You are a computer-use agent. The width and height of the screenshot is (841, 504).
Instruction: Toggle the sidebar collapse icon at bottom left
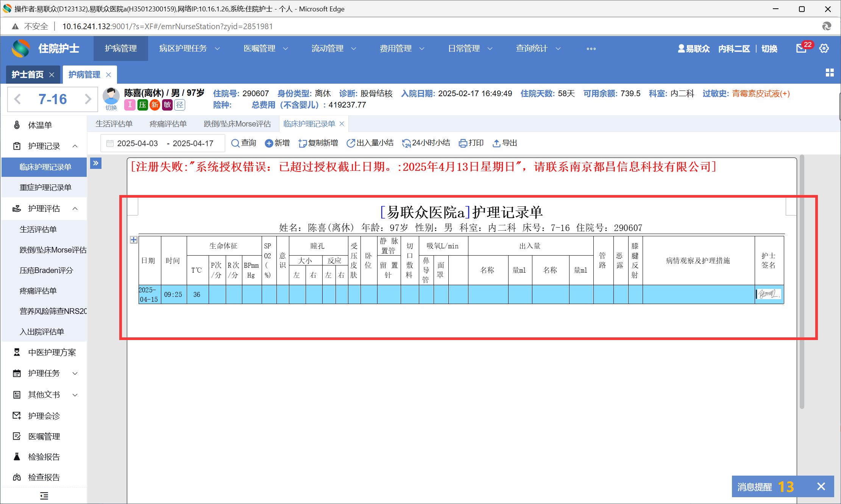(44, 496)
